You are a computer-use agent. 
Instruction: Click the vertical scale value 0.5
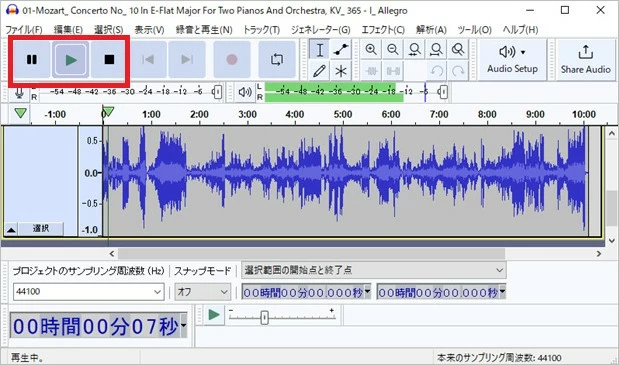[92, 141]
